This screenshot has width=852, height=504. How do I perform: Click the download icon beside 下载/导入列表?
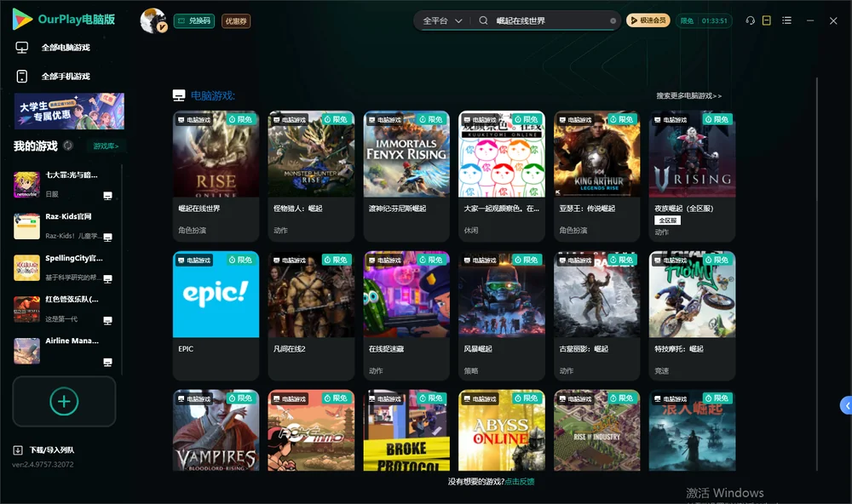point(17,450)
